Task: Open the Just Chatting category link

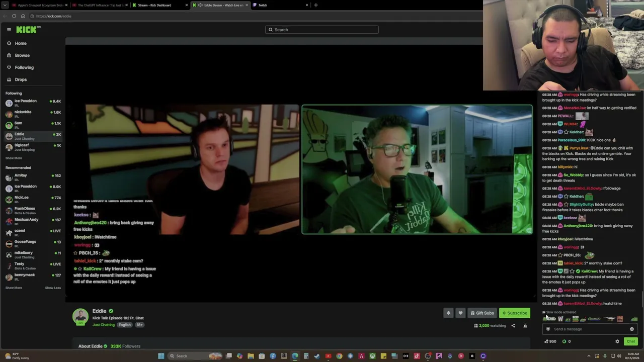Action: click(x=104, y=325)
